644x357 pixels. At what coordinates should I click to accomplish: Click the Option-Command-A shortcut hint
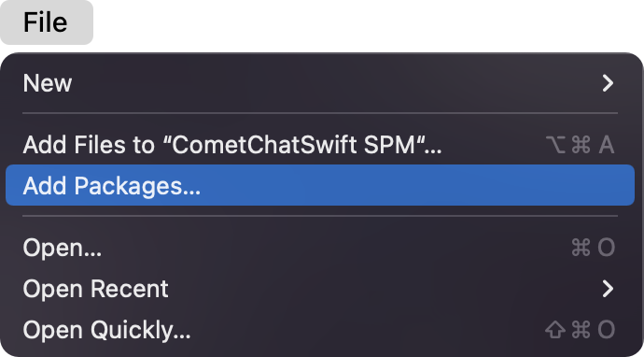click(581, 145)
